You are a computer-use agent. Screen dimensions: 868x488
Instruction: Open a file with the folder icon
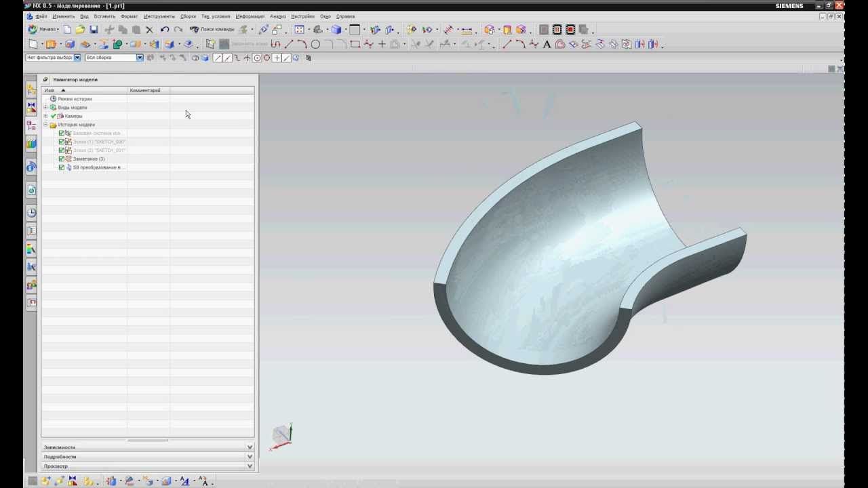coord(80,30)
